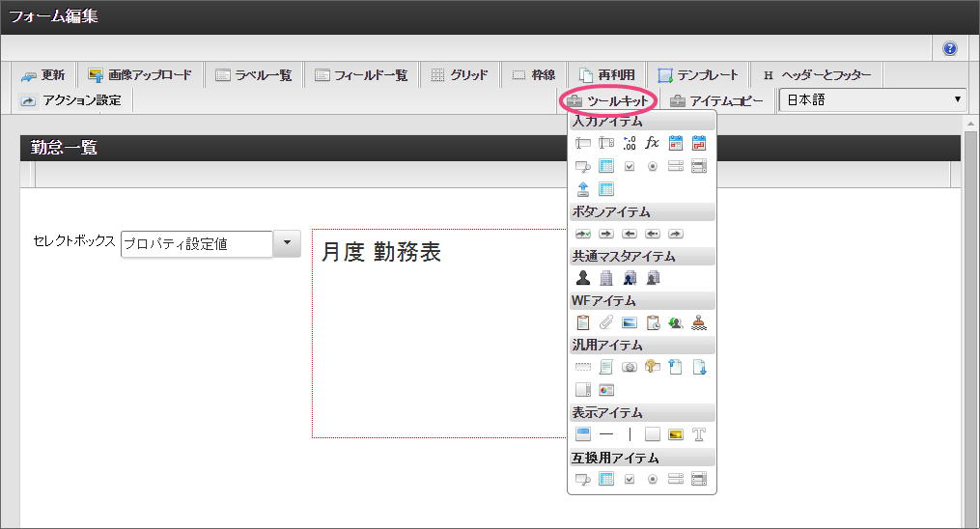Open the ラベル一覧 label list
The width and height of the screenshot is (980, 529).
[254, 75]
